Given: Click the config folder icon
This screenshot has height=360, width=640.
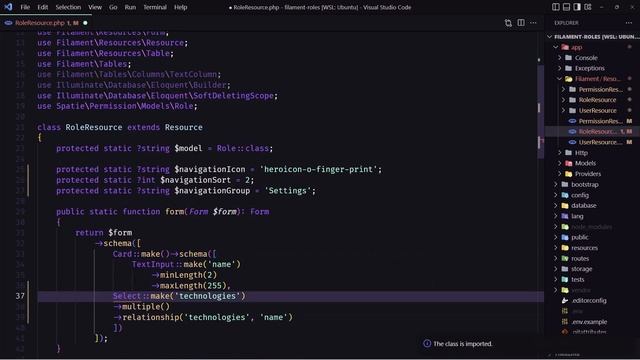Looking at the screenshot, I should click(x=565, y=195).
